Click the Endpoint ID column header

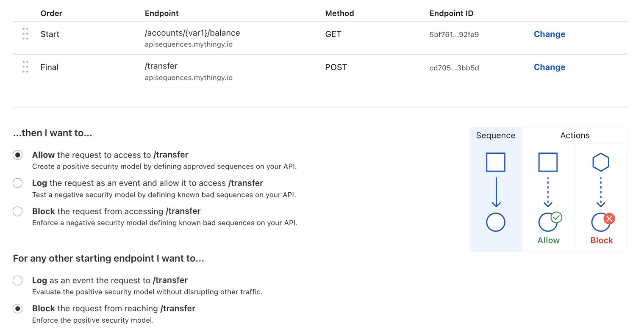[x=451, y=14]
